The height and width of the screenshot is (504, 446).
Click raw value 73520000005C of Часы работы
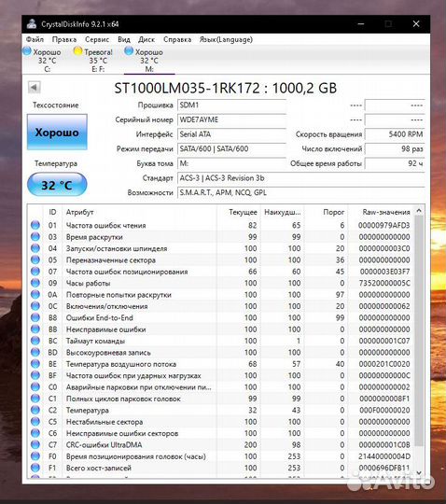click(x=384, y=283)
